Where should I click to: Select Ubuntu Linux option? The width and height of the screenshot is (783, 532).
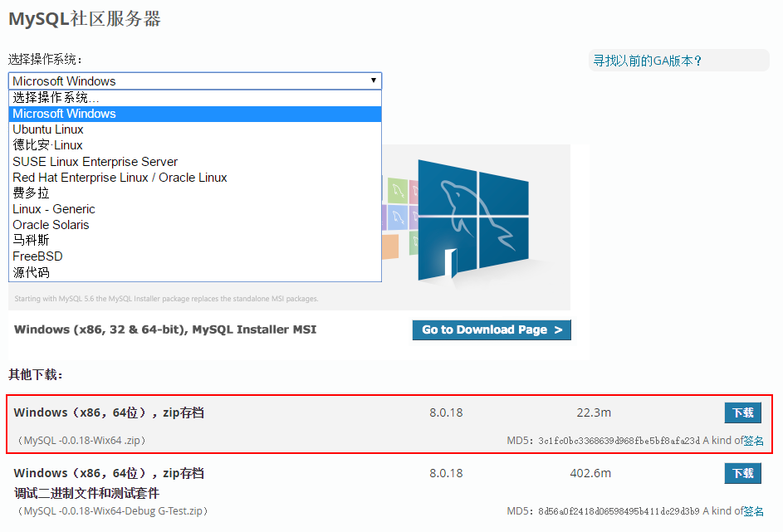(x=195, y=129)
